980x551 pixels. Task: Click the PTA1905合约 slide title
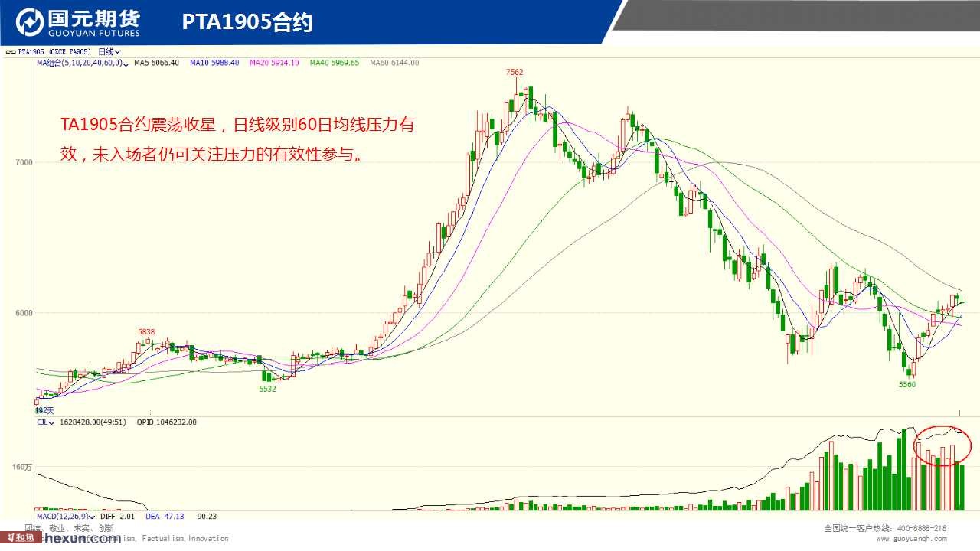[247, 23]
